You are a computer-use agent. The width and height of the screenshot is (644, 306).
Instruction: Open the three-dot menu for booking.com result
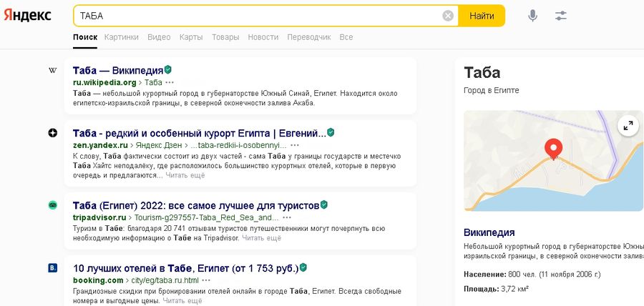(206, 280)
